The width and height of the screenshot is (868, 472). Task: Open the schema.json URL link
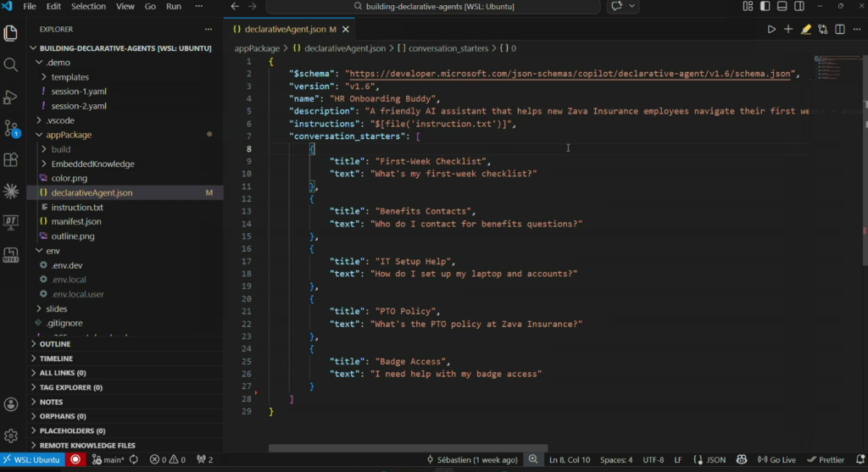tap(570, 74)
